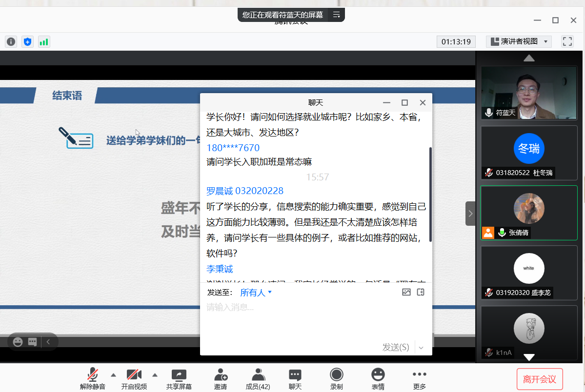Open the 演讲者视图 view dropdown

[x=519, y=41]
